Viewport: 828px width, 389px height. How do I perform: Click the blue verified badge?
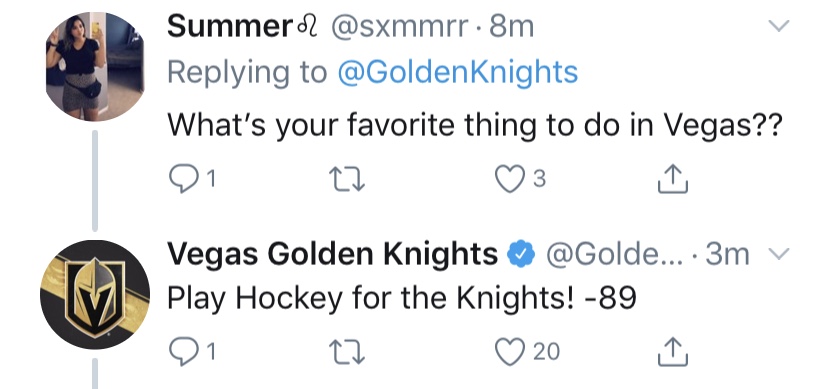pyautogui.click(x=521, y=254)
